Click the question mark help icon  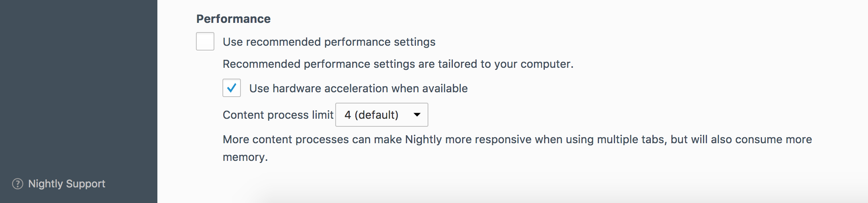click(x=18, y=184)
